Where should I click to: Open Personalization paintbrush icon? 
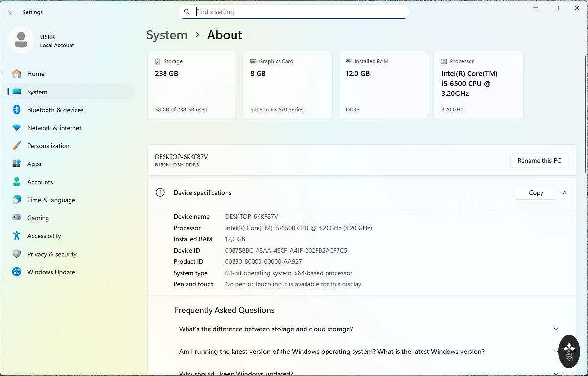coord(17,146)
